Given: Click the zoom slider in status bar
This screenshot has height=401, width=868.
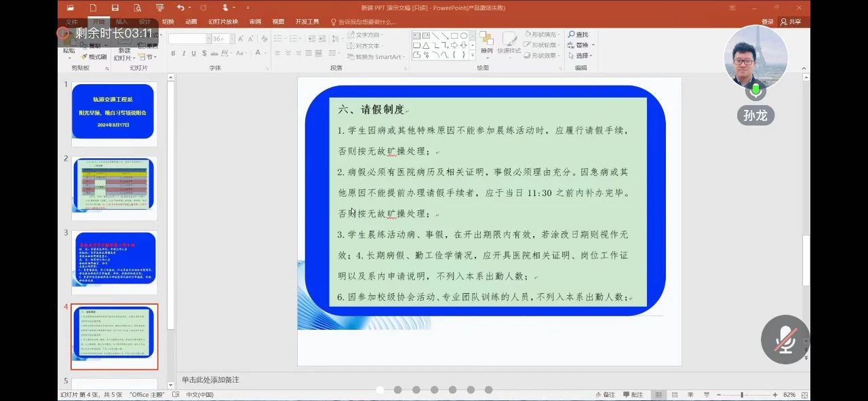Looking at the screenshot, I should pos(741,394).
